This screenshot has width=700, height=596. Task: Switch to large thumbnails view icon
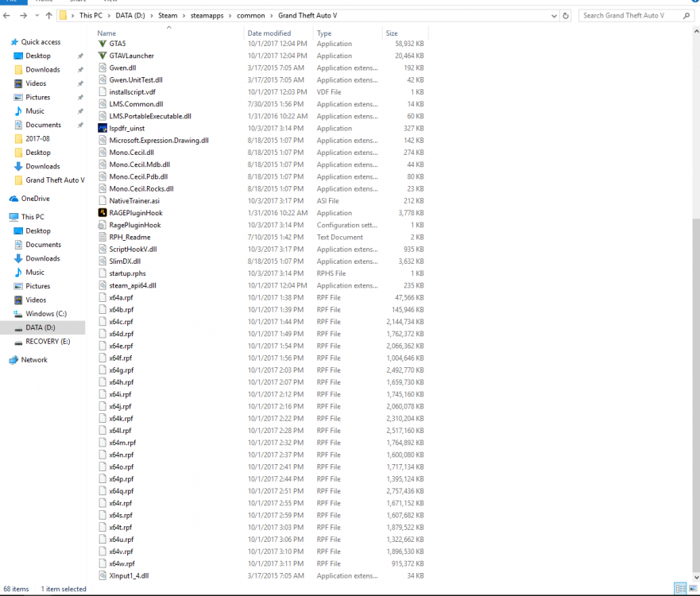coord(694,588)
